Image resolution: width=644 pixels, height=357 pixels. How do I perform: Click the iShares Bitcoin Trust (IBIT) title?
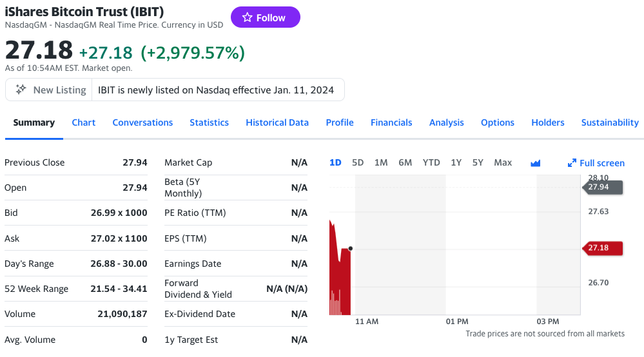point(84,12)
